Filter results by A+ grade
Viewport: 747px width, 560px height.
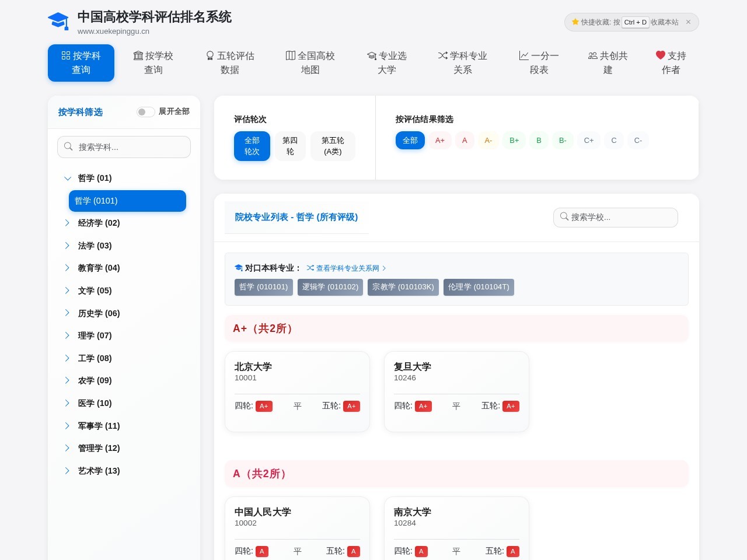coord(440,141)
